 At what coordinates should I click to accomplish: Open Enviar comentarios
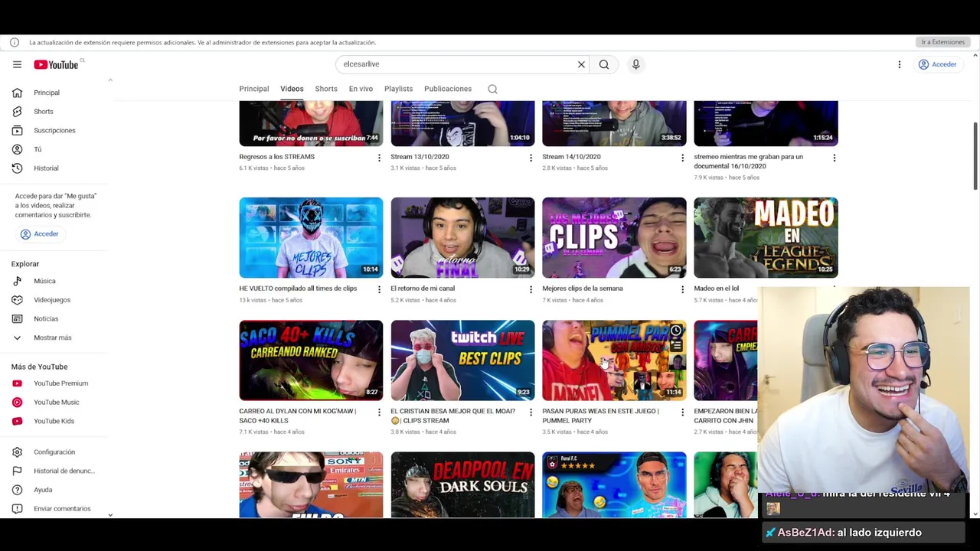55,509
